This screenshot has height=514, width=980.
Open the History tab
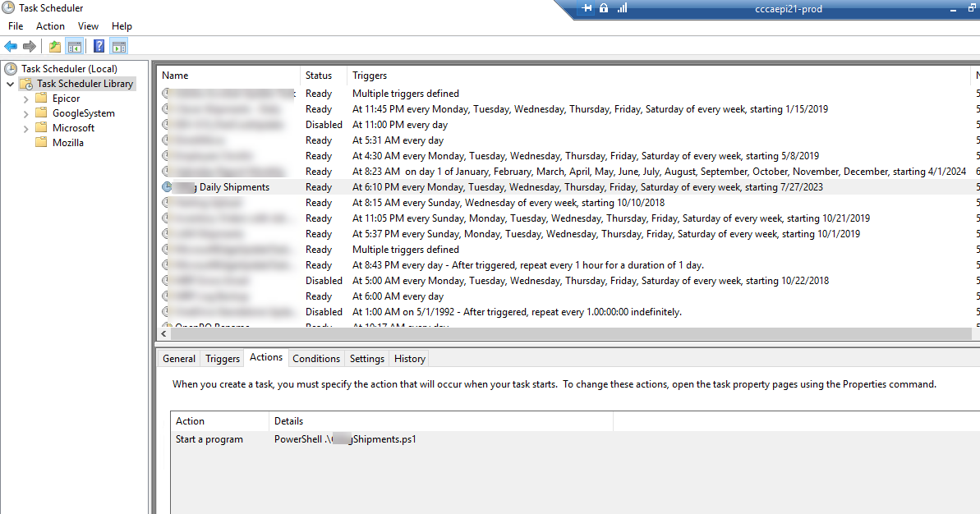(410, 359)
